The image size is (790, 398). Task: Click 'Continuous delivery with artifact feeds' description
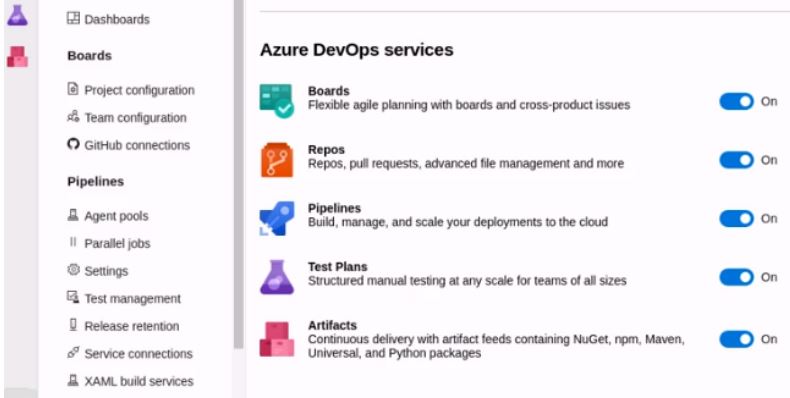496,346
